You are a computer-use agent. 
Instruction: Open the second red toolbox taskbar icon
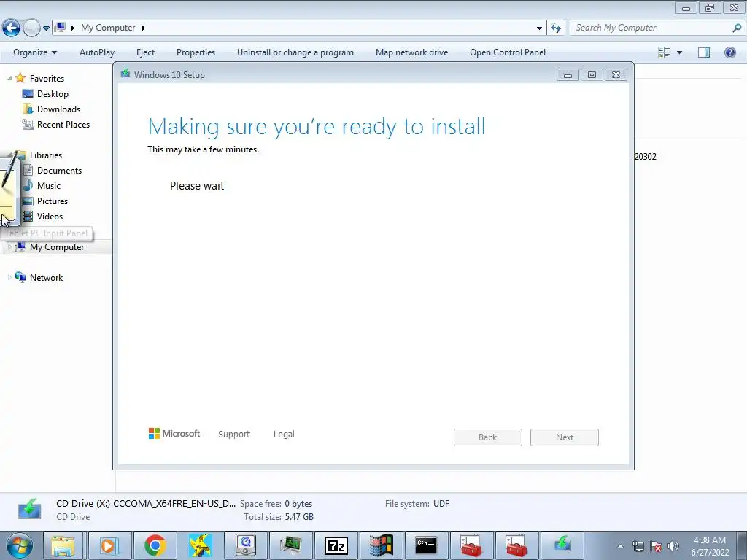[516, 545]
